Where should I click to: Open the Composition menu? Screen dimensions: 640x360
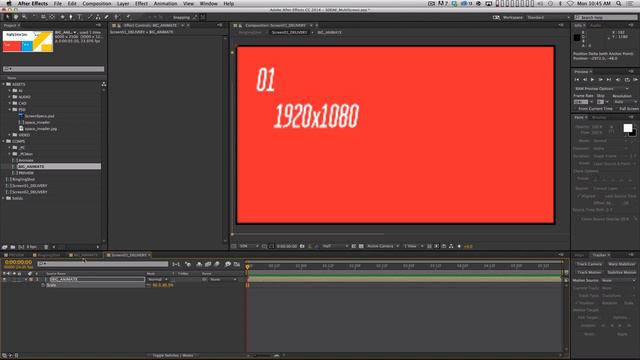[97, 3]
